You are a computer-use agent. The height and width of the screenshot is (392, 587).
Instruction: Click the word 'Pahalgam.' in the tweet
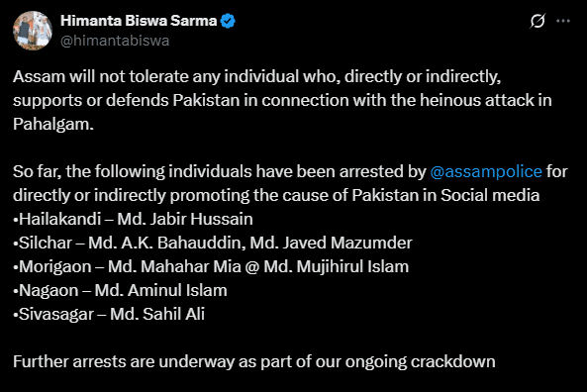click(53, 124)
